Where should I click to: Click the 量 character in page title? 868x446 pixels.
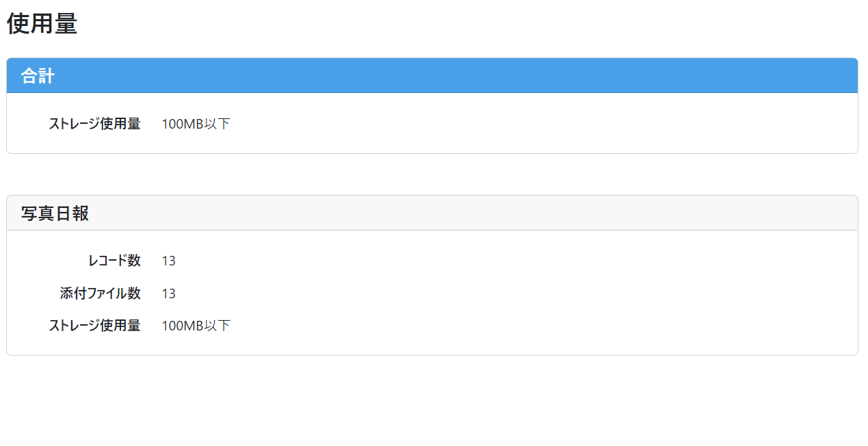pyautogui.click(x=66, y=24)
